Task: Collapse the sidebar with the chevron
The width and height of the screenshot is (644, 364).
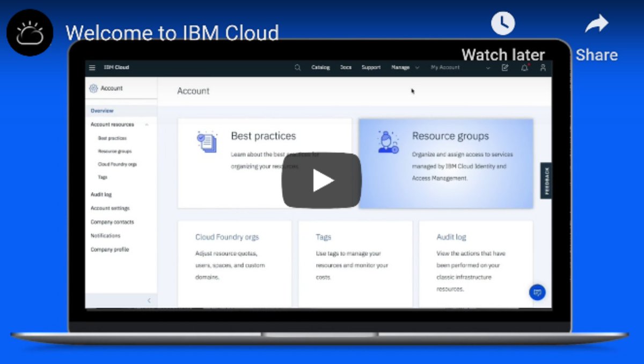Action: pos(149,301)
